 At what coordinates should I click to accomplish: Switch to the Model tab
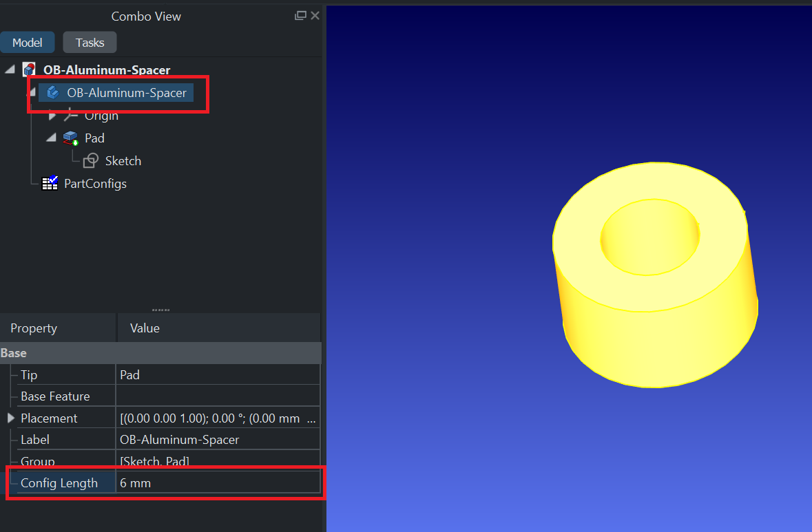pyautogui.click(x=28, y=43)
